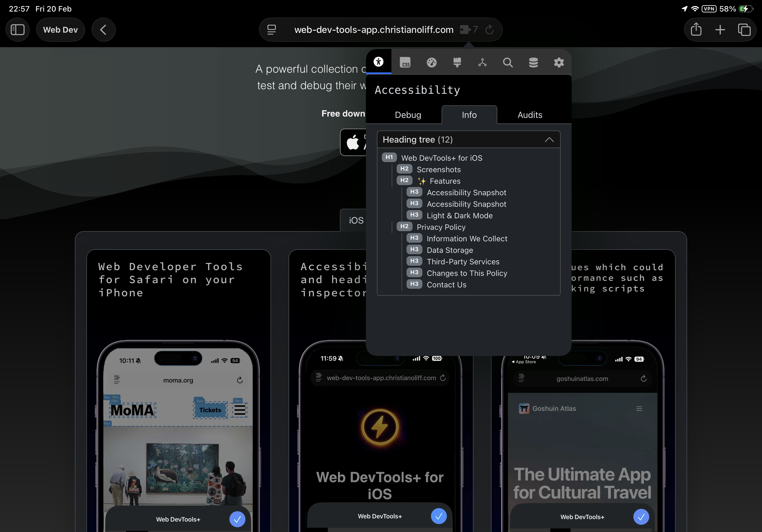Switch to the Debug tab
Viewport: 762px width, 532px height.
[408, 115]
